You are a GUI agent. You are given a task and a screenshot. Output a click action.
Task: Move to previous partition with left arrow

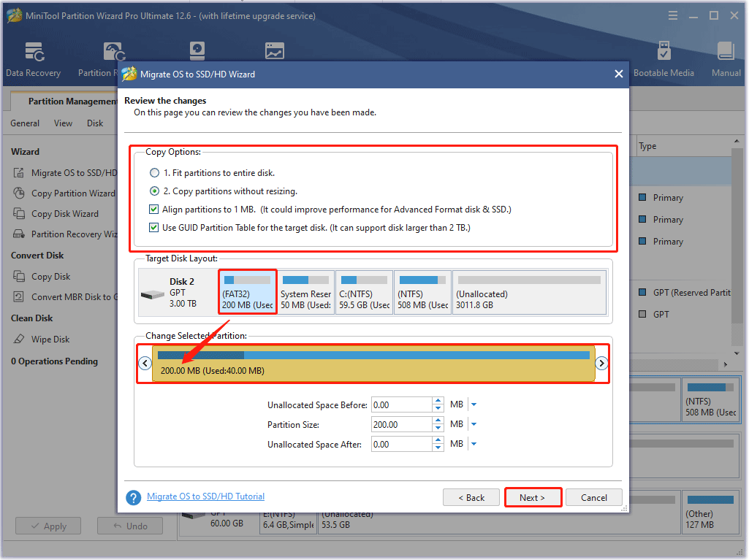point(145,363)
